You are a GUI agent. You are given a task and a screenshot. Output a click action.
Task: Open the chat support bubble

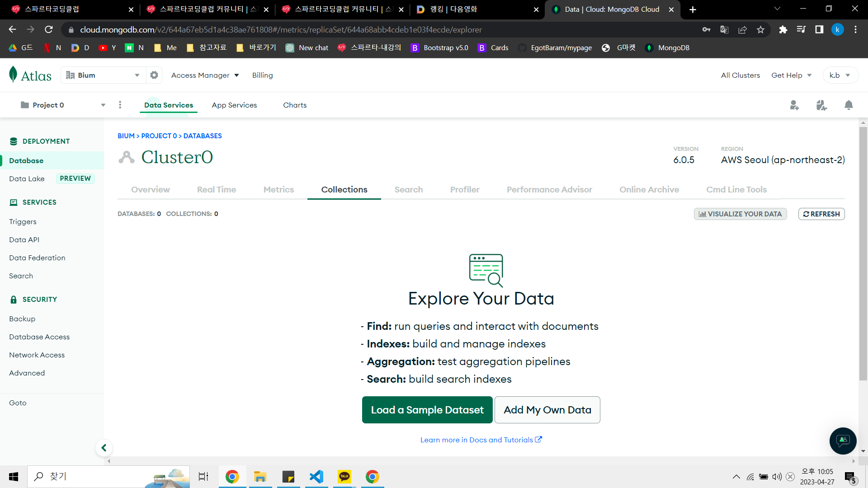[843, 441]
